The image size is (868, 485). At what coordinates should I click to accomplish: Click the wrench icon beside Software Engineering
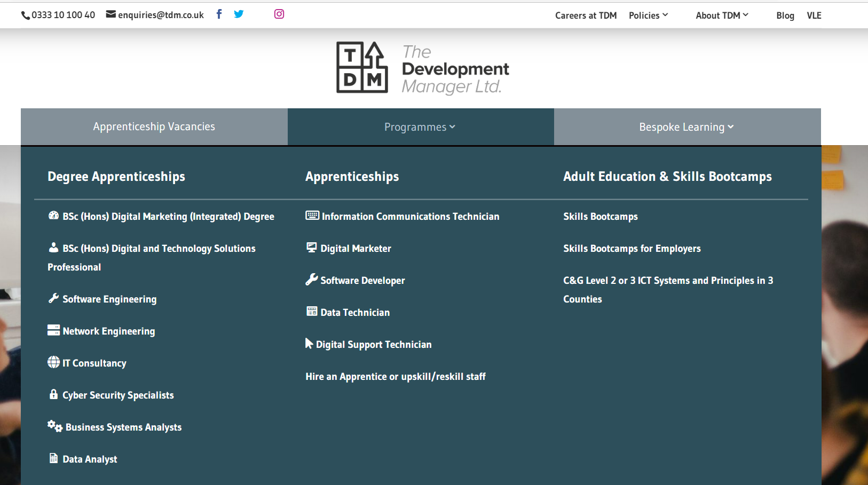click(x=53, y=298)
